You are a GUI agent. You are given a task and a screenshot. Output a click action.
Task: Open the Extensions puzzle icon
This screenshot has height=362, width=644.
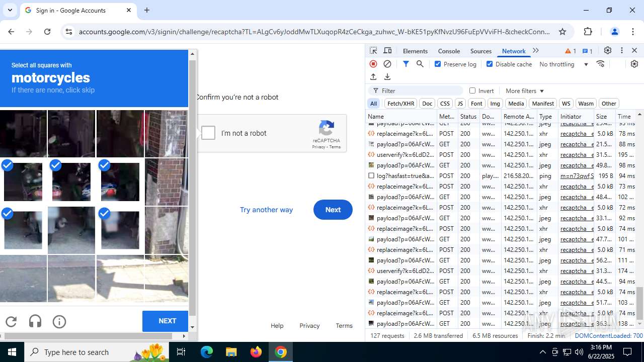(x=588, y=32)
